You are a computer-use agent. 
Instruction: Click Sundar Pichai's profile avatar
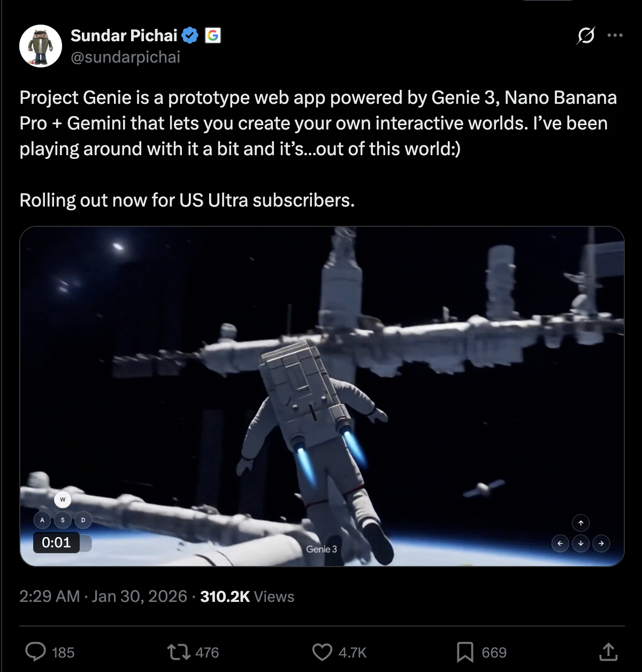(40, 45)
